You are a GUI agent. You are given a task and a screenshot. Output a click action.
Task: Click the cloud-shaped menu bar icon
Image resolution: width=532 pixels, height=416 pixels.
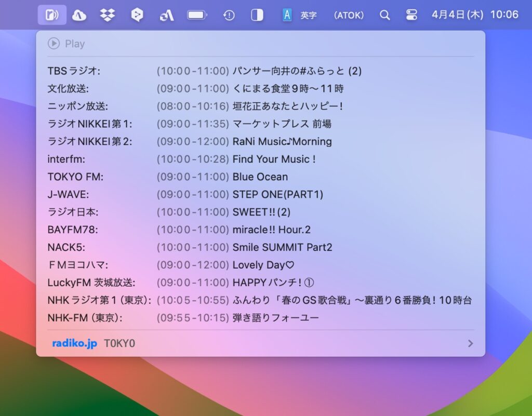click(79, 14)
